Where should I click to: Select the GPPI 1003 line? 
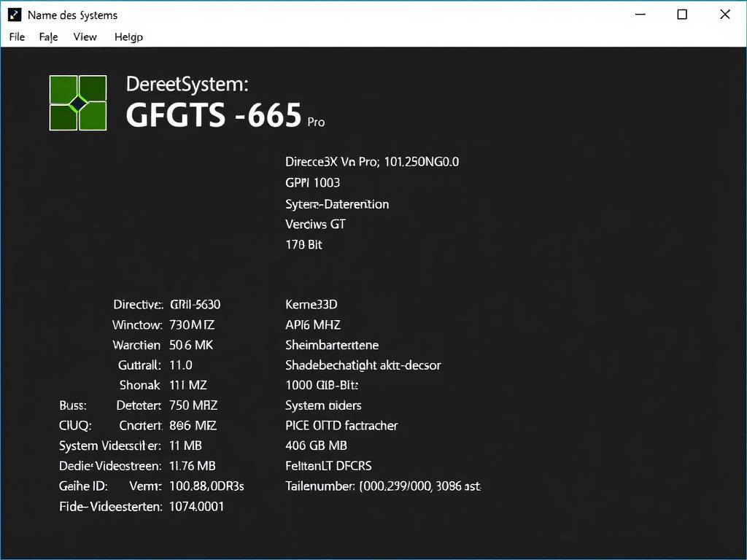[312, 183]
